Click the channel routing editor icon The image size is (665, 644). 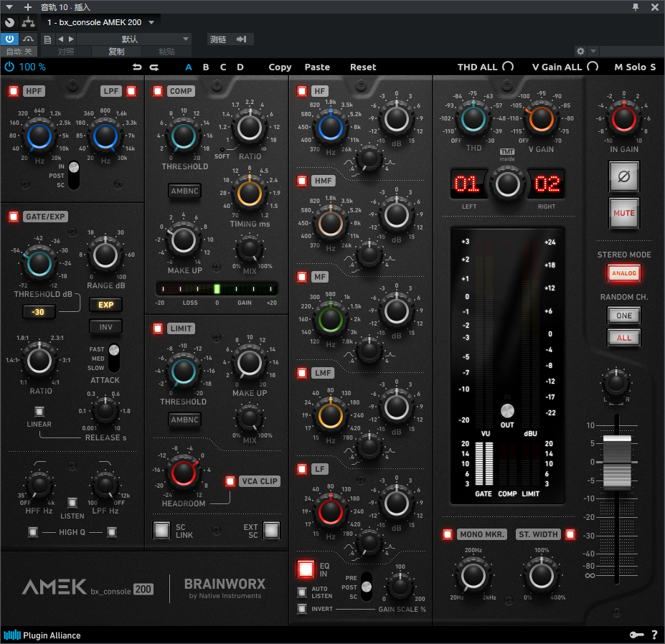point(29,22)
